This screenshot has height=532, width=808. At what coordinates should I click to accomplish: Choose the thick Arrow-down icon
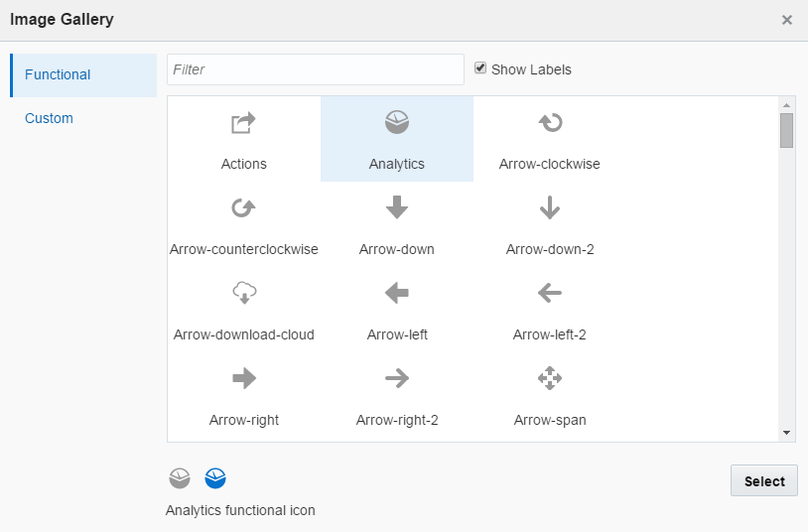tap(397, 207)
